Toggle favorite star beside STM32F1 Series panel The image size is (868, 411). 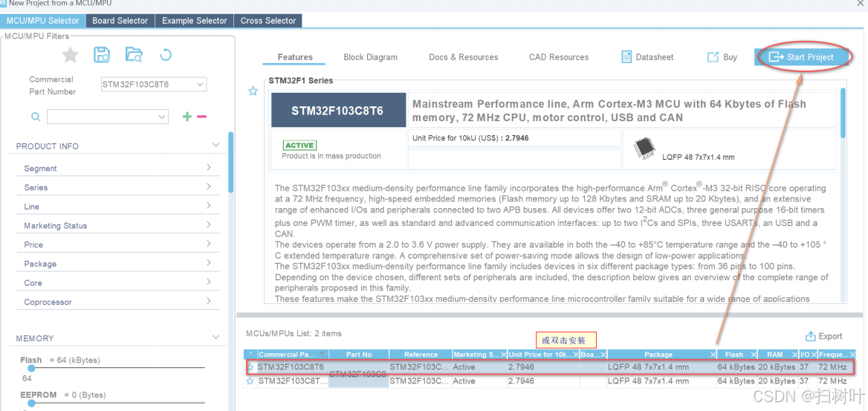pyautogui.click(x=253, y=91)
